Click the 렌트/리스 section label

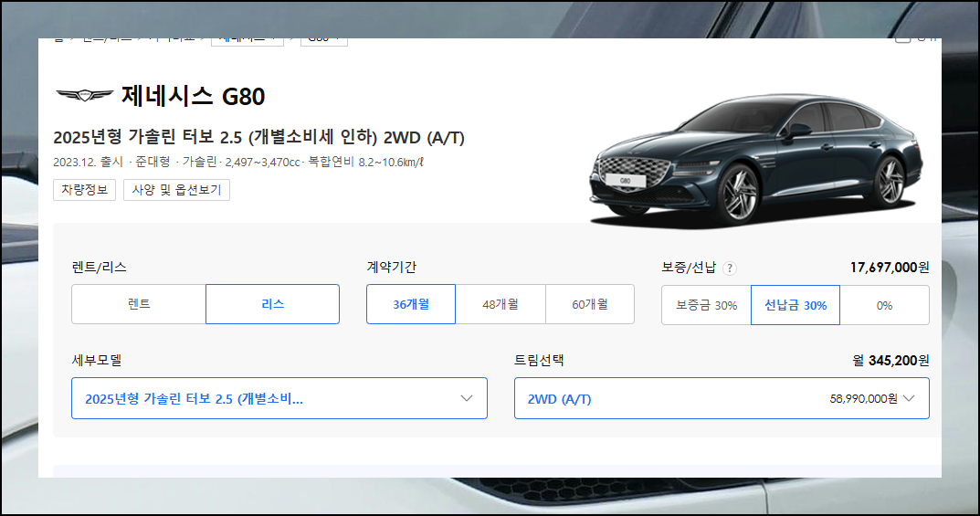click(x=99, y=268)
